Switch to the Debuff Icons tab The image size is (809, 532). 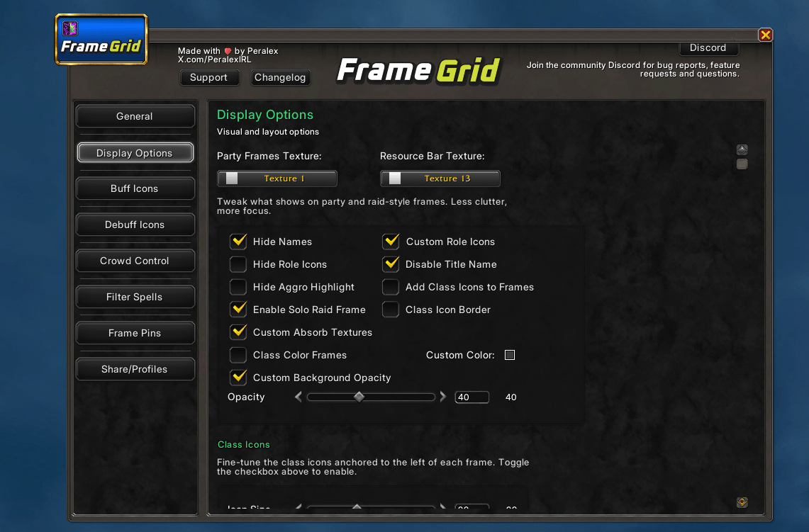(135, 225)
